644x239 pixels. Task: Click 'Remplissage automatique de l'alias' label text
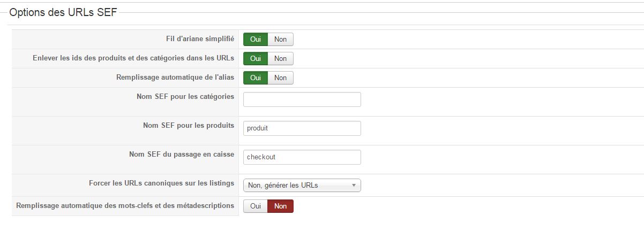point(175,78)
